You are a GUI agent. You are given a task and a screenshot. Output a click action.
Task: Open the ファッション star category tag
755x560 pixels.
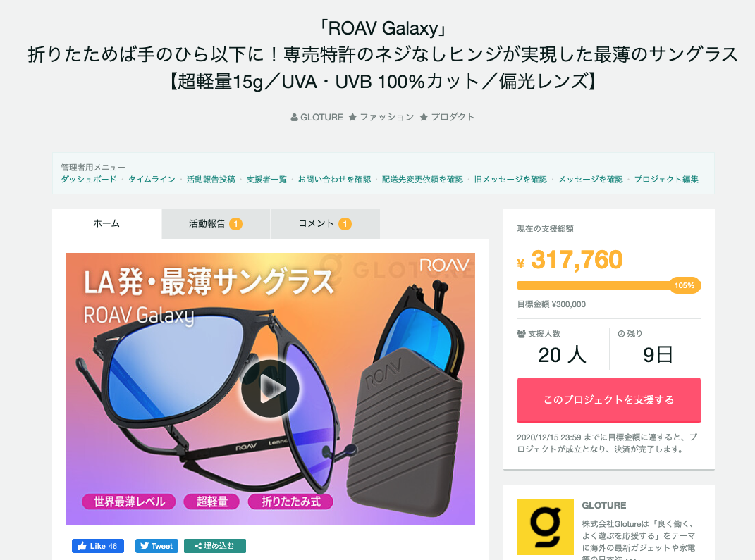pyautogui.click(x=381, y=118)
